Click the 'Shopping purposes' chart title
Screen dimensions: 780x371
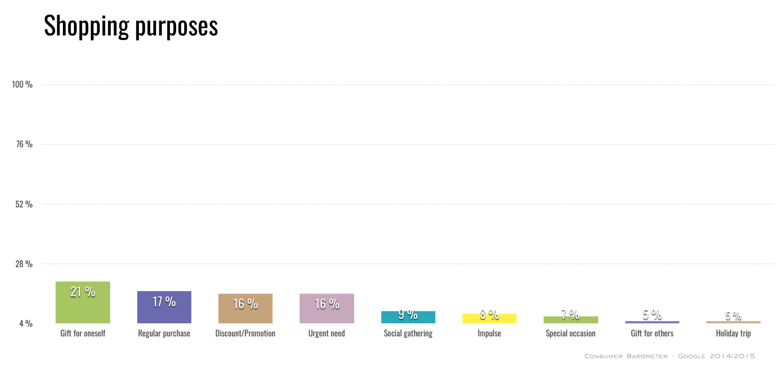[x=131, y=26]
